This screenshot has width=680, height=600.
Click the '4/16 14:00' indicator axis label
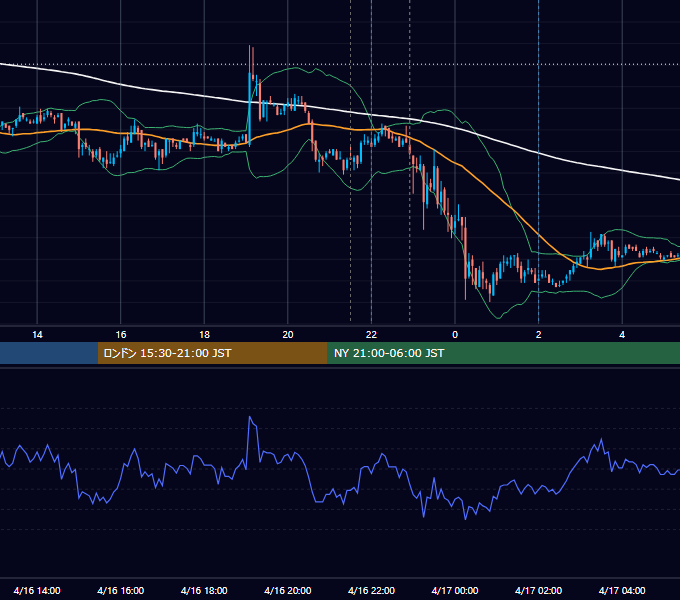click(37, 590)
